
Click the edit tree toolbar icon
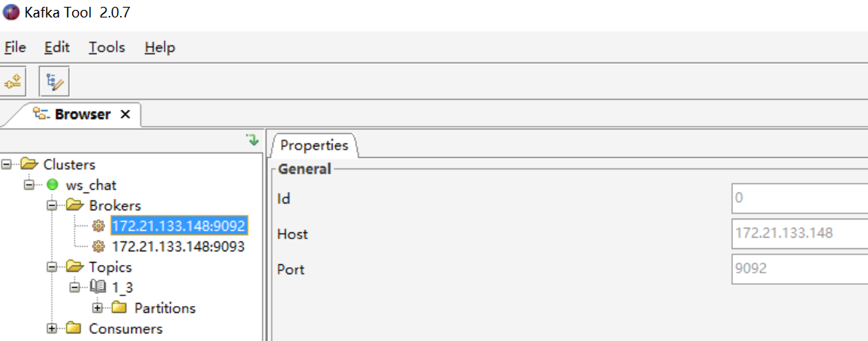coord(54,81)
